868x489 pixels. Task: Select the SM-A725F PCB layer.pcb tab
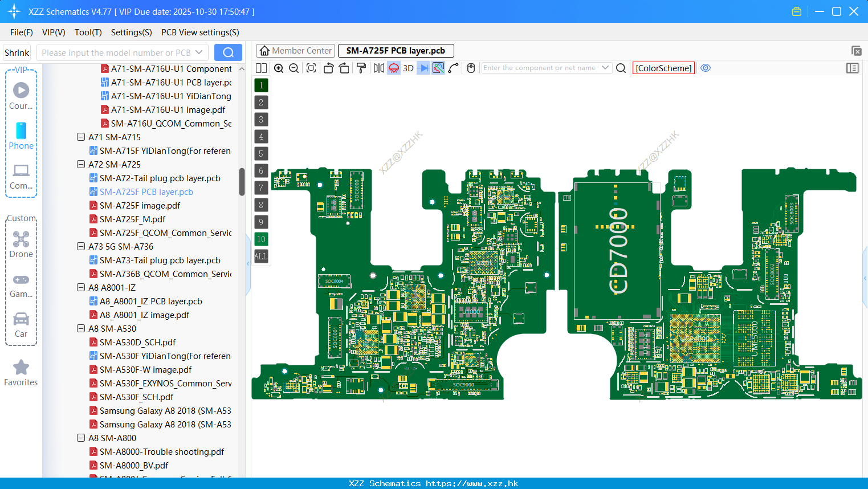(396, 51)
